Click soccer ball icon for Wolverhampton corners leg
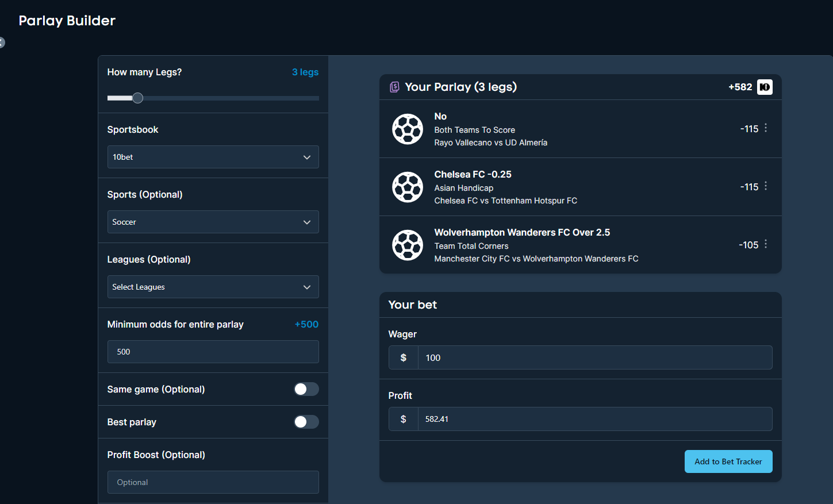The width and height of the screenshot is (833, 504). (408, 245)
